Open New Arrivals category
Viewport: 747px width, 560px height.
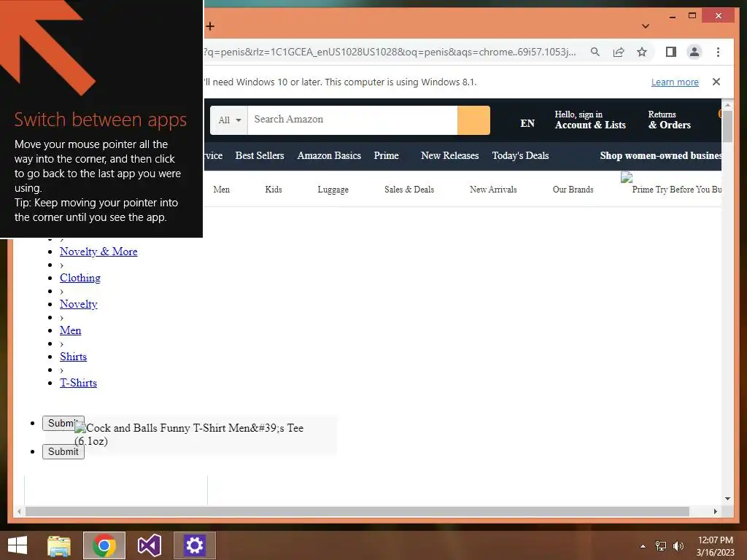coord(493,190)
